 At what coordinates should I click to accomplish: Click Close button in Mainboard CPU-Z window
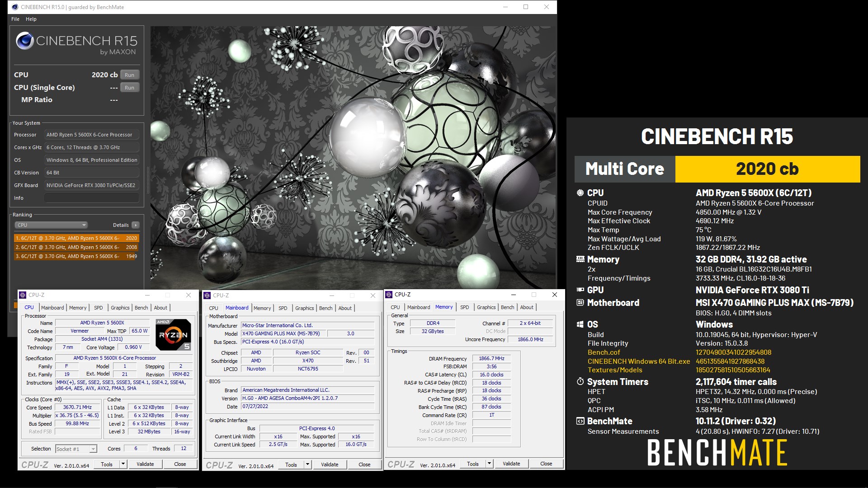[364, 465]
